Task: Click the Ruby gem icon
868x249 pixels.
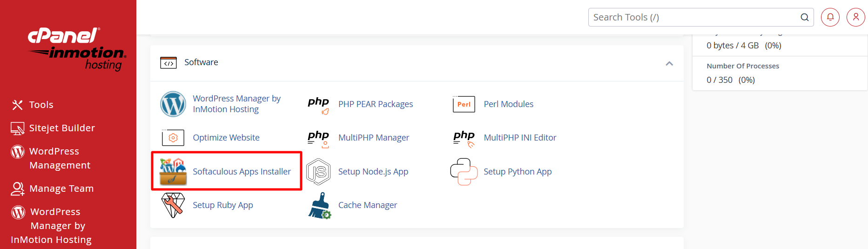Action: (x=173, y=205)
